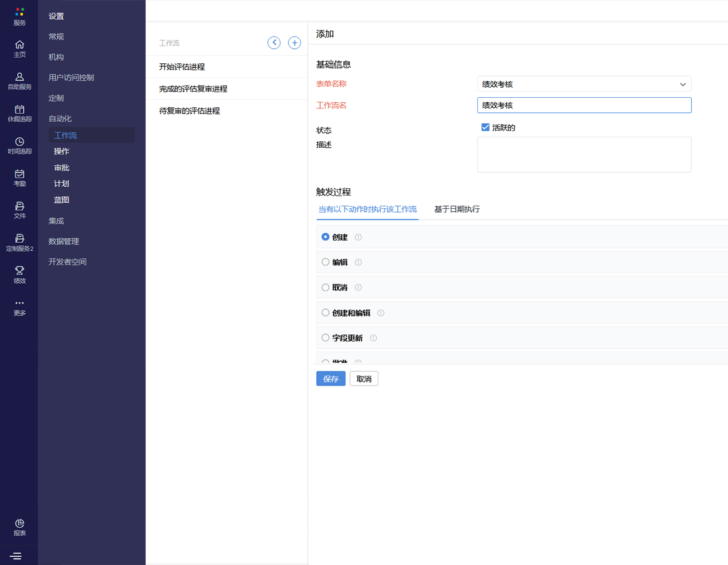Click the info icon next to 创建
Screen dimensions: 728x565
pos(358,237)
